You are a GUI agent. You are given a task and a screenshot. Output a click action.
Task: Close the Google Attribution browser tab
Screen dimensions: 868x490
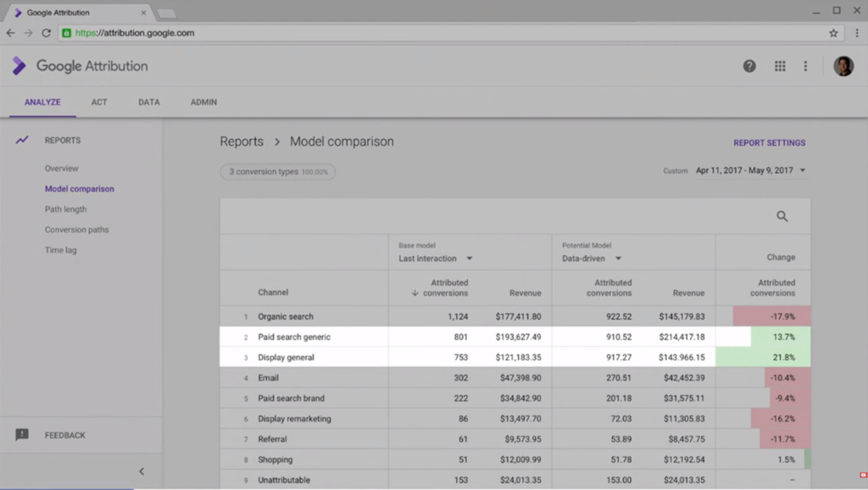click(x=143, y=12)
